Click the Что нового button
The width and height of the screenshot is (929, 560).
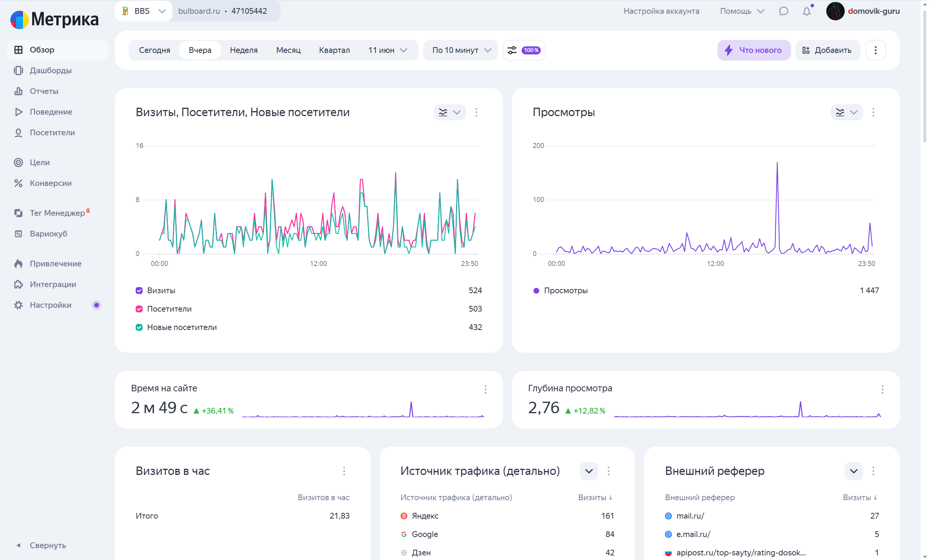pyautogui.click(x=753, y=50)
